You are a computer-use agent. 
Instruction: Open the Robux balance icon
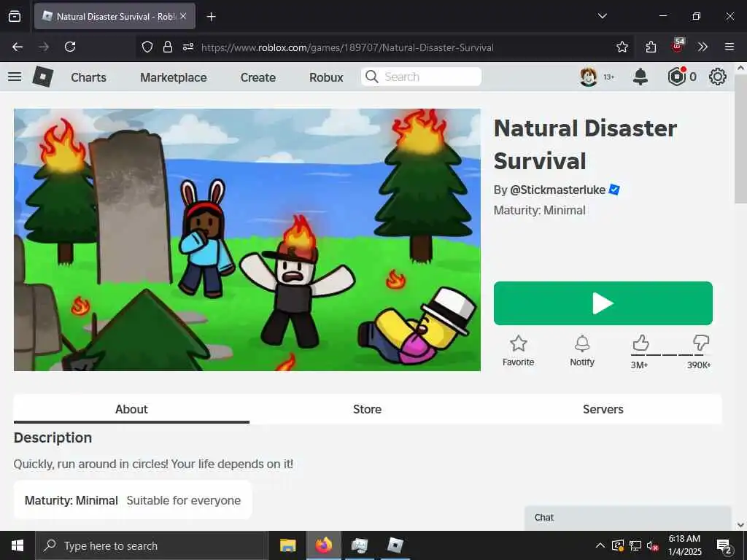(x=676, y=77)
